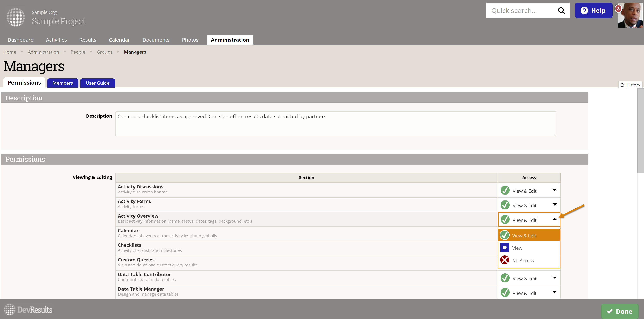Open the User Guide tab

[x=97, y=83]
